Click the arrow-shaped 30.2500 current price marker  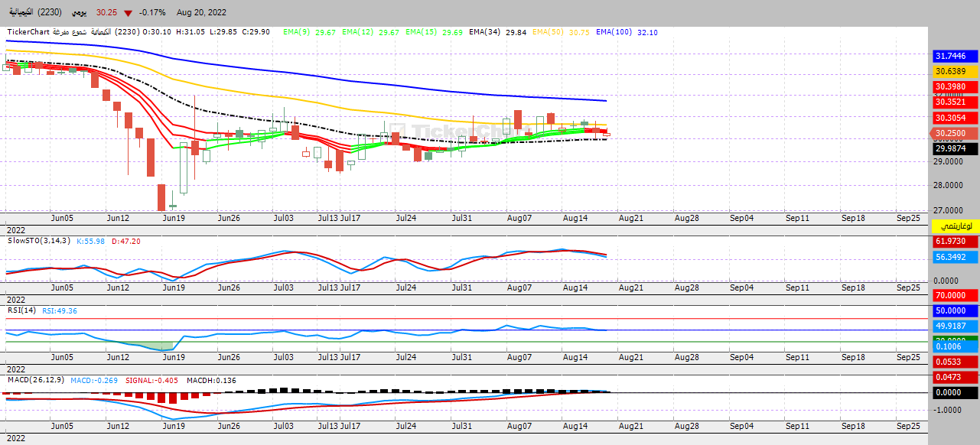click(x=954, y=133)
